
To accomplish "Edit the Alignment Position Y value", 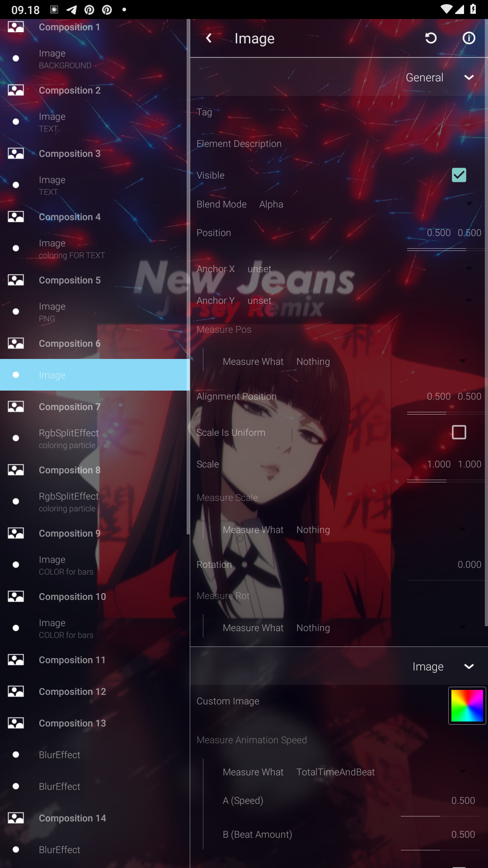I will click(x=469, y=396).
